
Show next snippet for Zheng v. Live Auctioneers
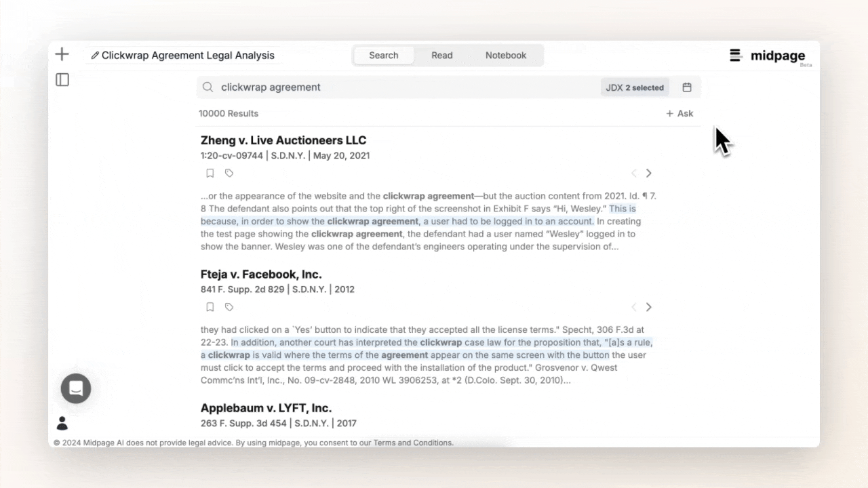point(648,174)
